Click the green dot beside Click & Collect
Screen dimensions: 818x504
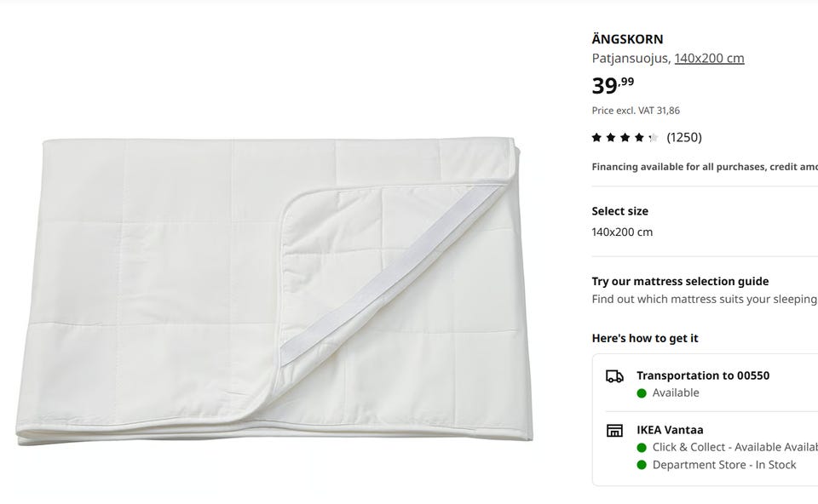click(x=642, y=448)
